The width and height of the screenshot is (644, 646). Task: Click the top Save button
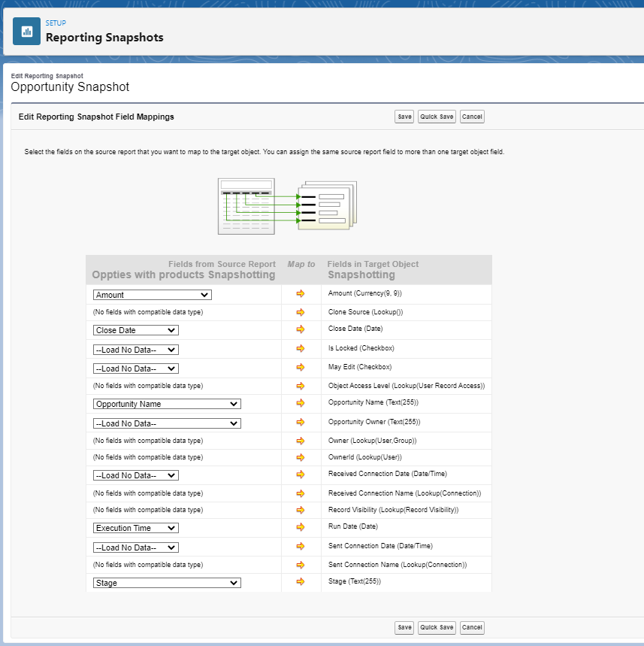tap(404, 117)
